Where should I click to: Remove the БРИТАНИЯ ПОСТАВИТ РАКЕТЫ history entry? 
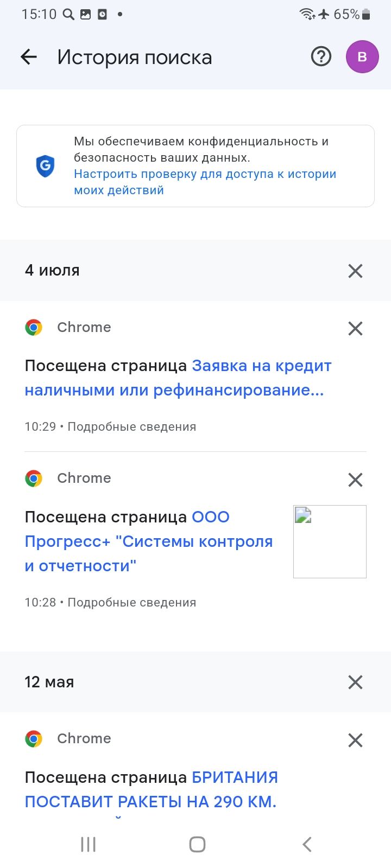(x=355, y=740)
